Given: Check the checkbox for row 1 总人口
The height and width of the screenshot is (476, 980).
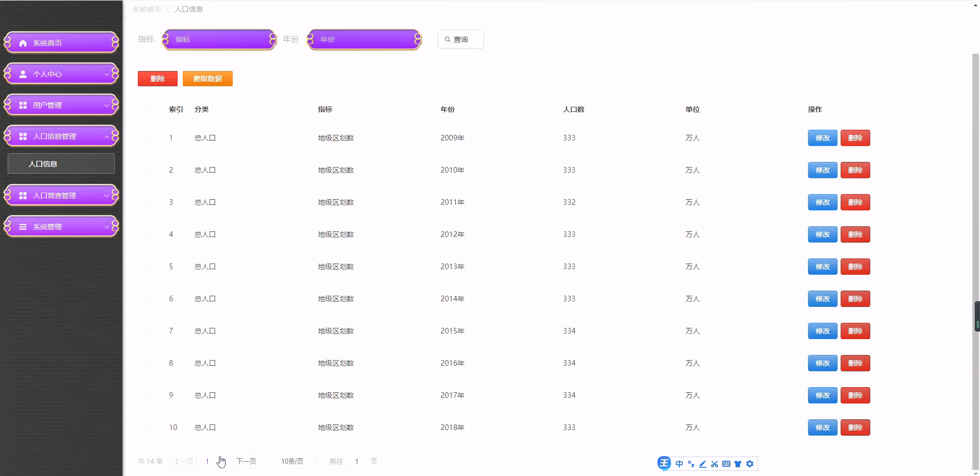Looking at the screenshot, I should (x=148, y=137).
